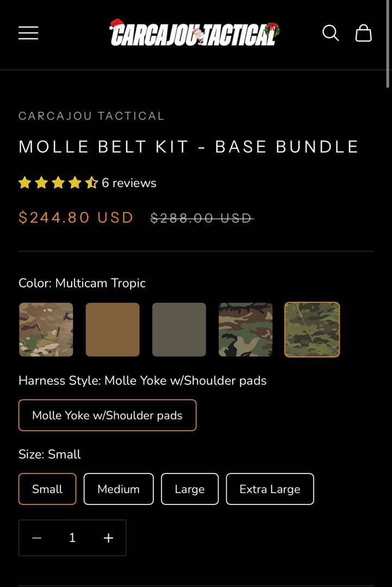This screenshot has height=587, width=392.
Task: Pick the Large size option
Action: click(189, 489)
